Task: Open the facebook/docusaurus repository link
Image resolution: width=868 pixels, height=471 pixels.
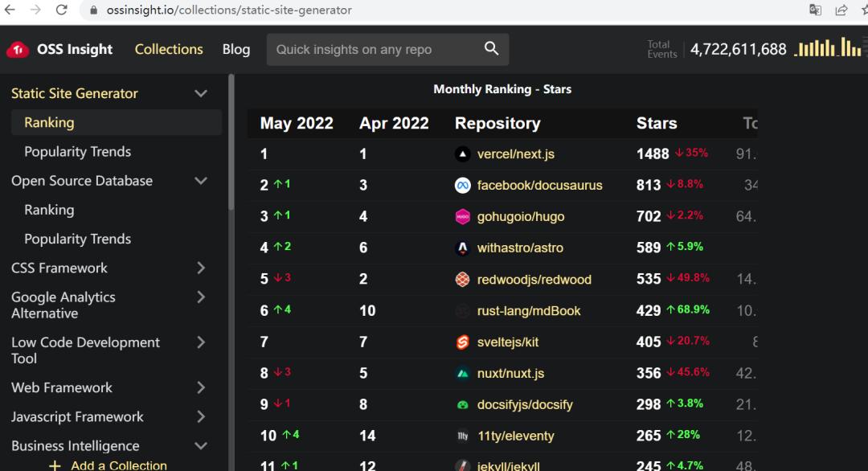Action: 540,186
